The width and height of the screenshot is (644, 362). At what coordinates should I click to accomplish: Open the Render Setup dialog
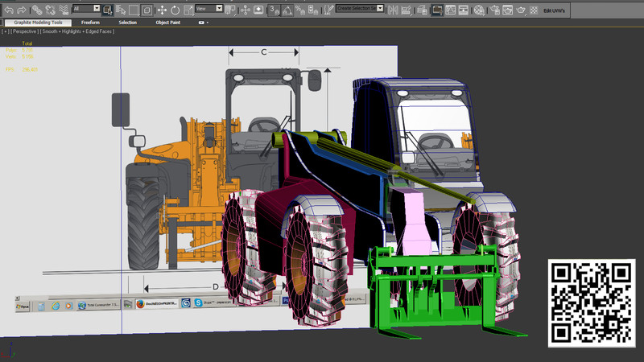point(493,10)
